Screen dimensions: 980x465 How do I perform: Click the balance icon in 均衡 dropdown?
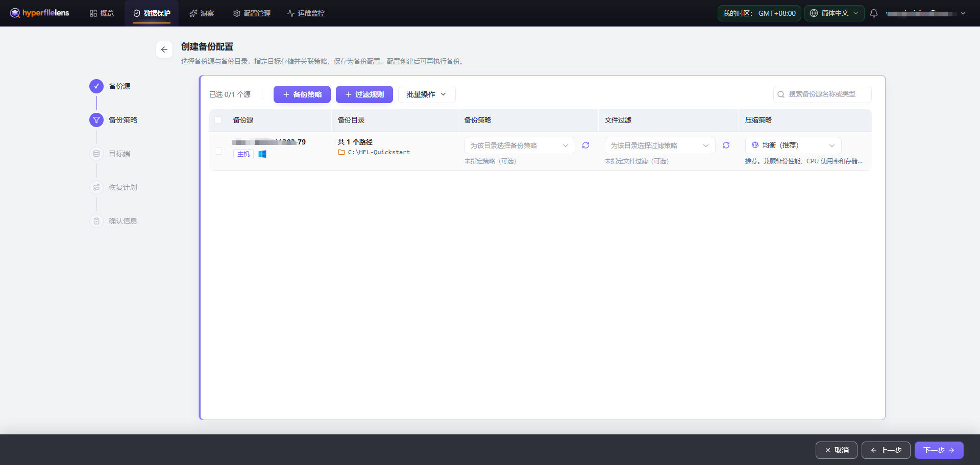click(x=755, y=145)
